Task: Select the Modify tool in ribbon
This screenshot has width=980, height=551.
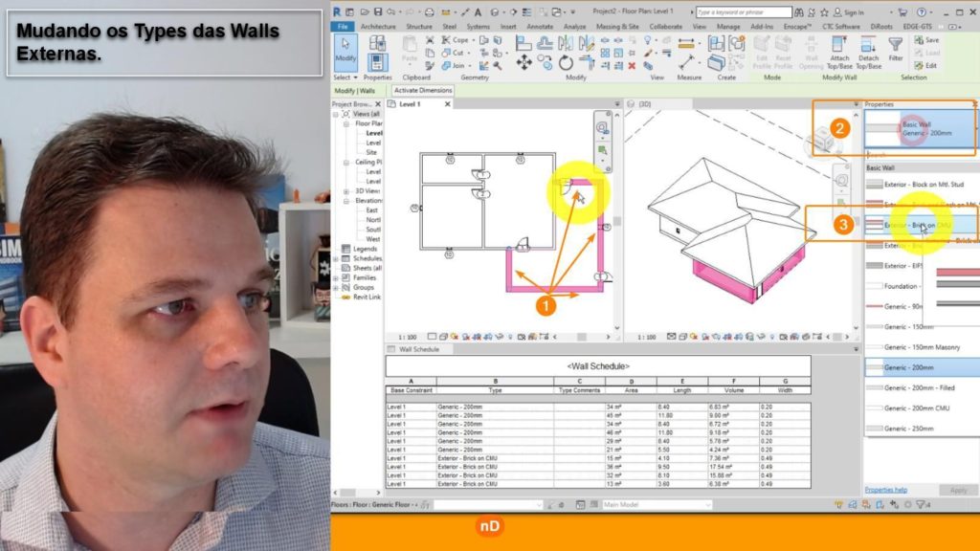Action: click(345, 50)
